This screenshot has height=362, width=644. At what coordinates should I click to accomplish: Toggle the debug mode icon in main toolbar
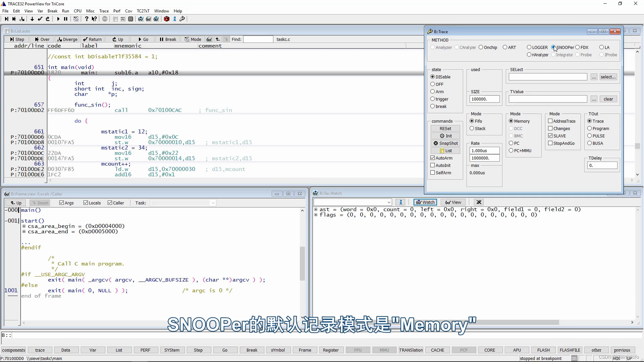(x=76, y=19)
